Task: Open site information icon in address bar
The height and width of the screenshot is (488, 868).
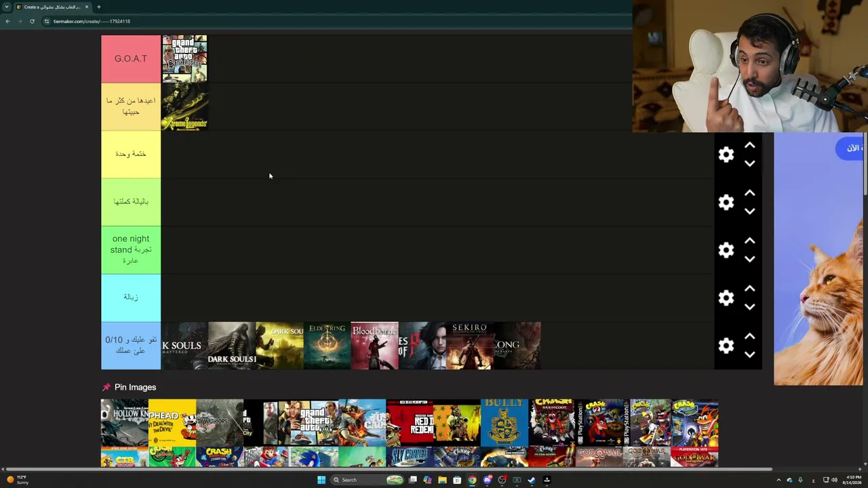Action: pyautogui.click(x=47, y=21)
